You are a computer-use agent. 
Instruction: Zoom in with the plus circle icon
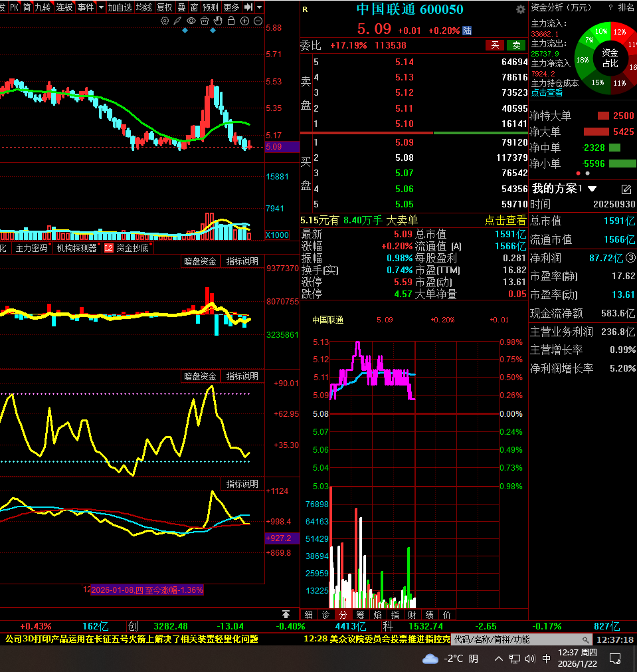(x=244, y=21)
